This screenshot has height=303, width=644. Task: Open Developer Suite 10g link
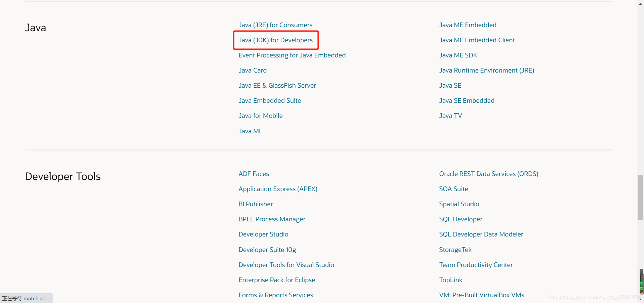(267, 250)
